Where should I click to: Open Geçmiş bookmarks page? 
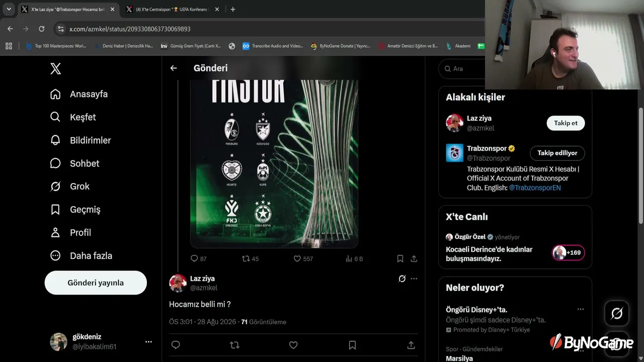pyautogui.click(x=75, y=210)
